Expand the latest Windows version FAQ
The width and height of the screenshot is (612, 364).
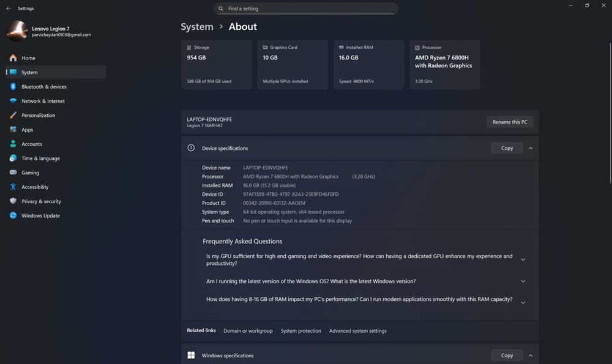[x=523, y=281]
